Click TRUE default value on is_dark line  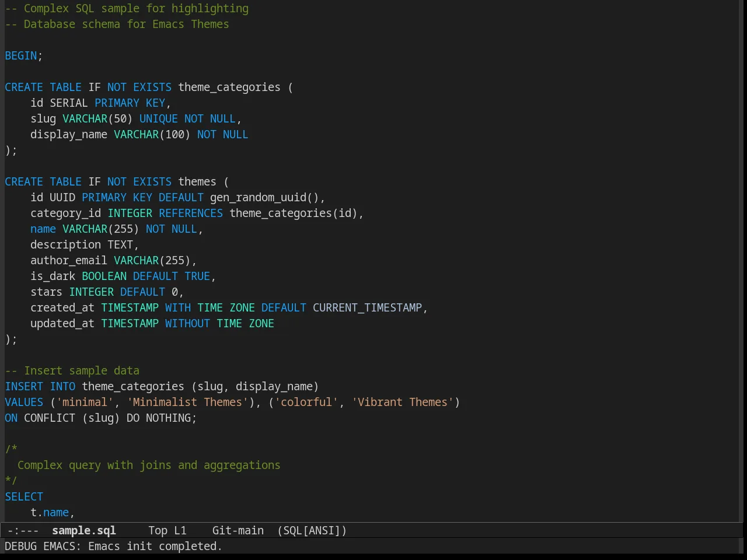197,276
